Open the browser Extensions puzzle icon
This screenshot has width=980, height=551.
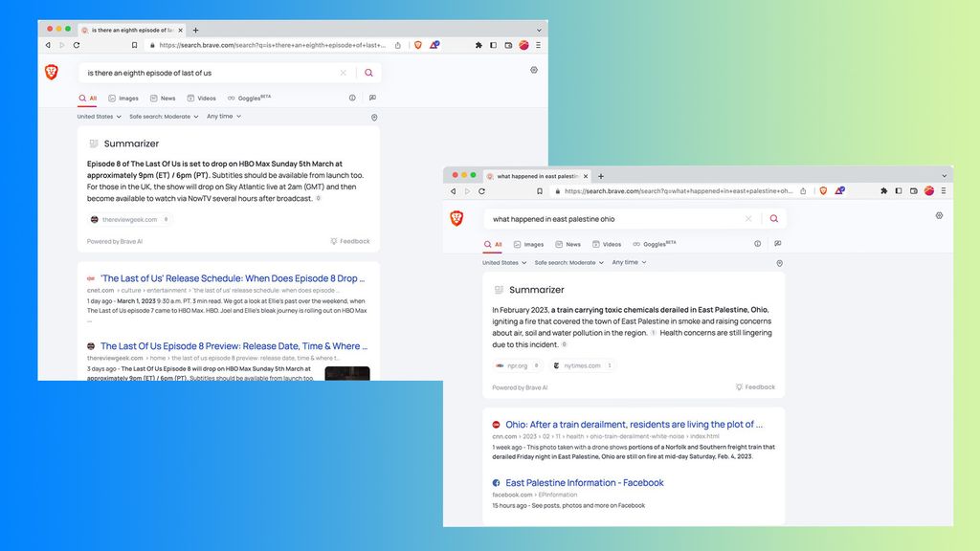pos(884,190)
